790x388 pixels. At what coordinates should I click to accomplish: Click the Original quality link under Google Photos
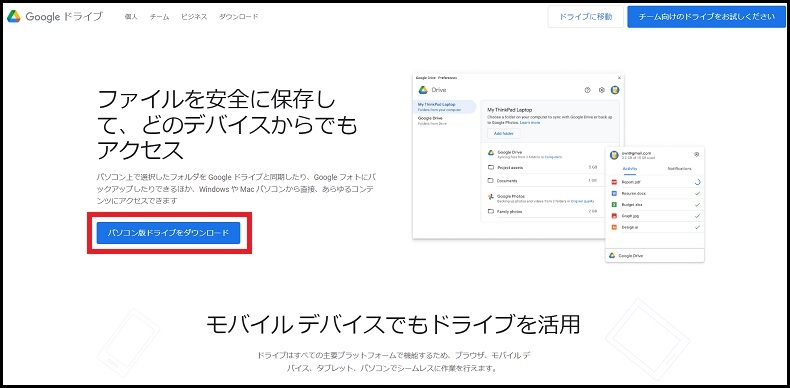[x=581, y=201]
